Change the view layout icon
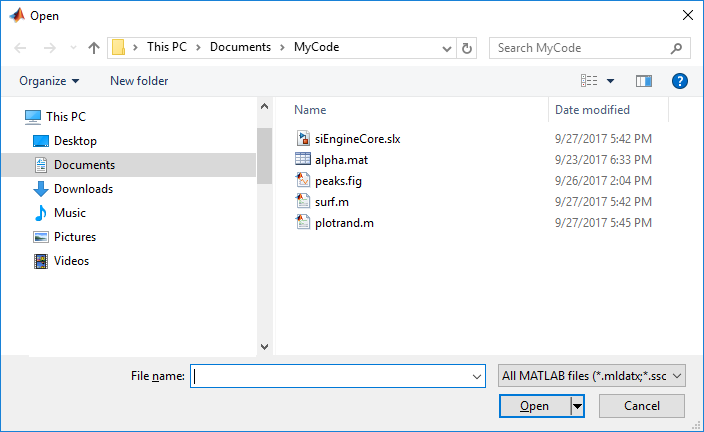The height and width of the screenshot is (432, 704). (589, 81)
